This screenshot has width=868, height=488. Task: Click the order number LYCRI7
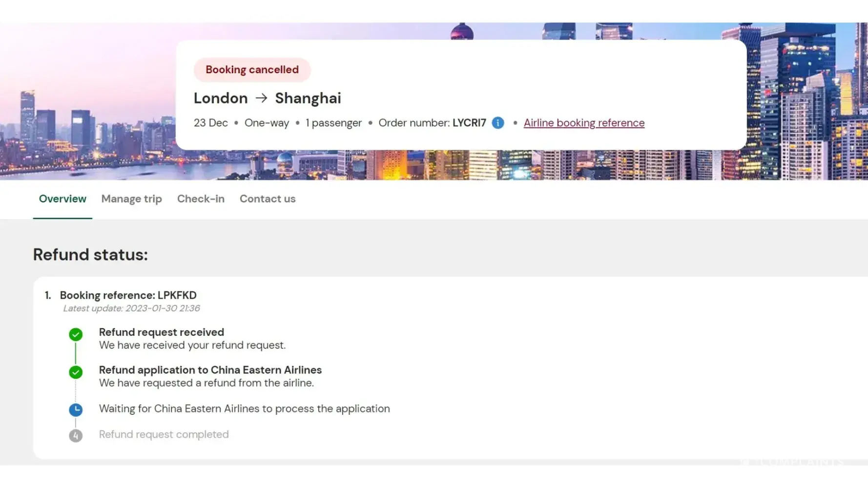[469, 123]
